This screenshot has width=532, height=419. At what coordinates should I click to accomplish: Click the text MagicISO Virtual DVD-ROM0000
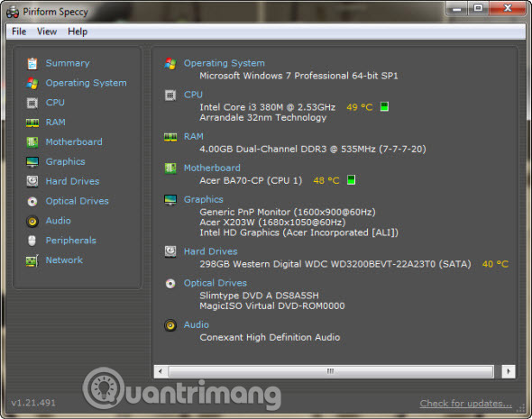(272, 306)
